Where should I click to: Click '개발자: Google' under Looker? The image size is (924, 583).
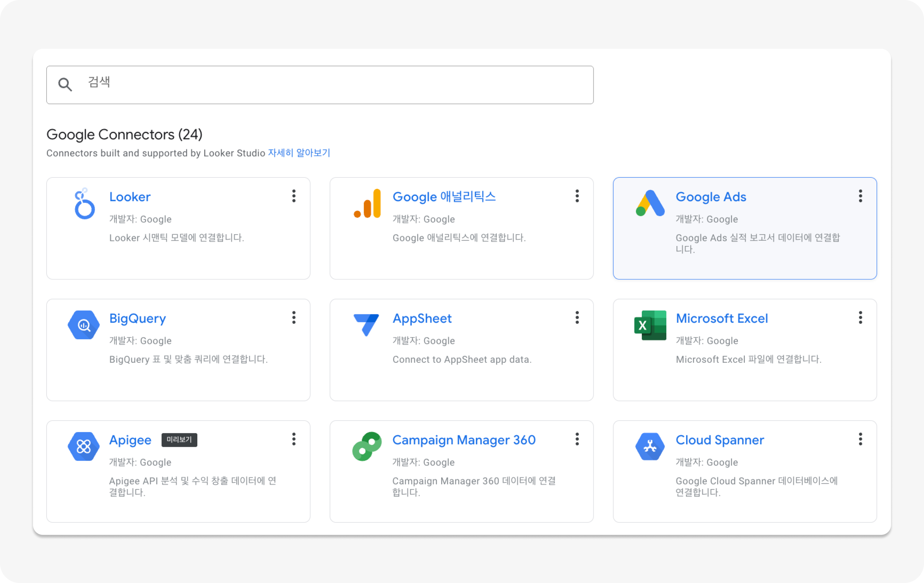(141, 219)
